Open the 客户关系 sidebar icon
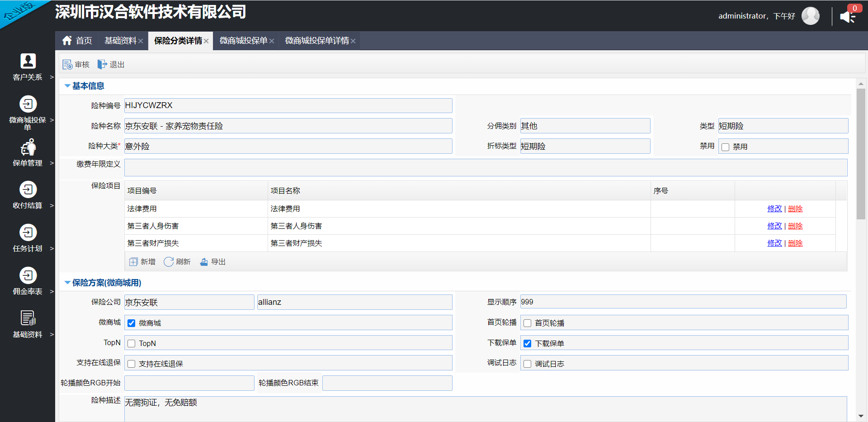Screen dimensions: 868x422 (x=28, y=61)
